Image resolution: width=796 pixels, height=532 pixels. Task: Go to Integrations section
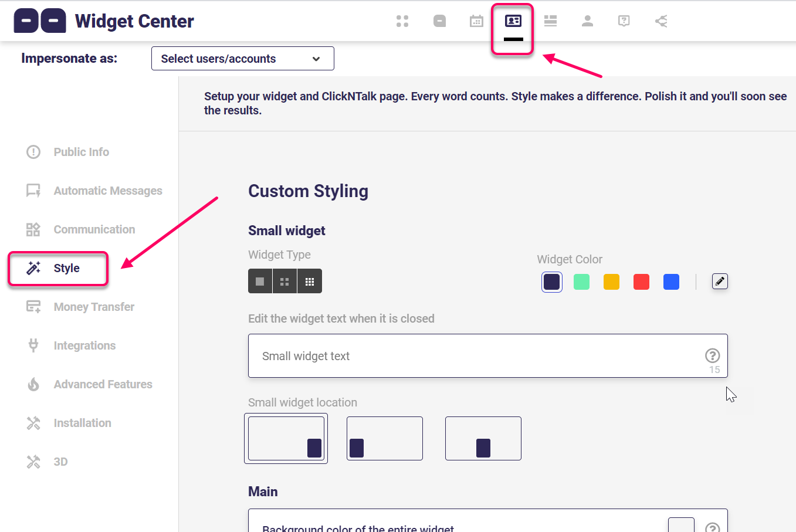[84, 345]
